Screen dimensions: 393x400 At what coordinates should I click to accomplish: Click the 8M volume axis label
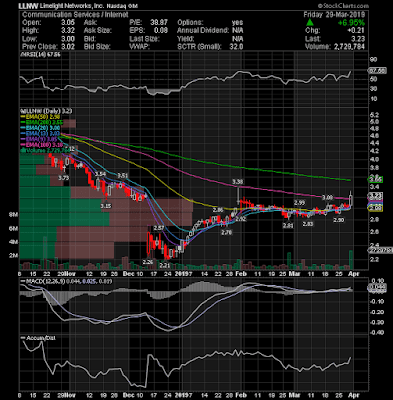[x=13, y=215]
